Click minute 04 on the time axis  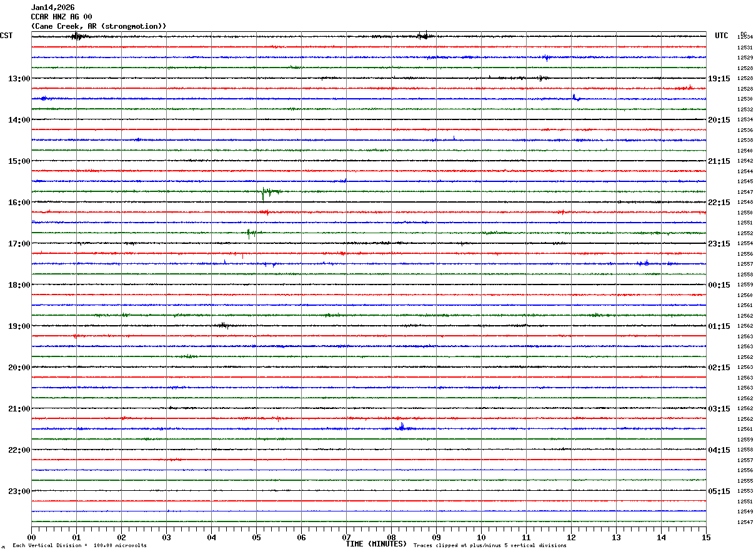[211, 538]
